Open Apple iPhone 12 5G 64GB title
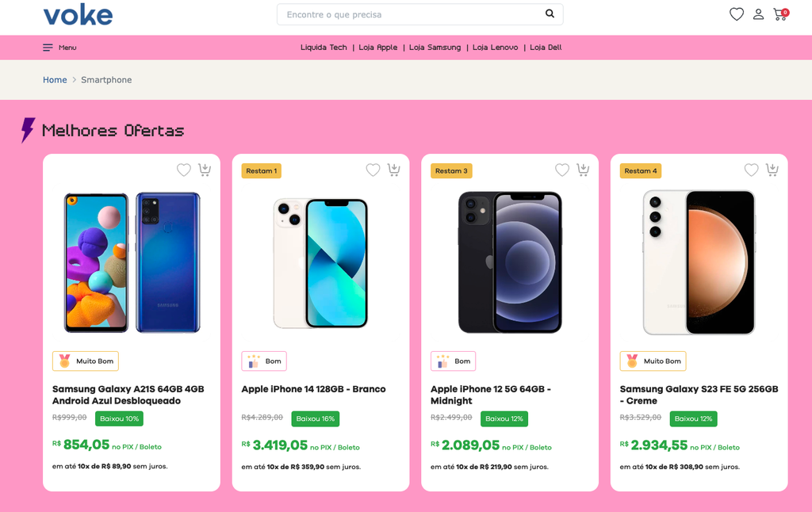This screenshot has height=512, width=812. pos(490,395)
